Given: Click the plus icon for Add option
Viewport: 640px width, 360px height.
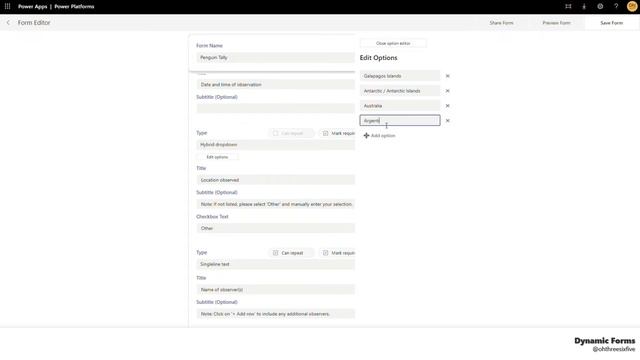Looking at the screenshot, I should (366, 136).
